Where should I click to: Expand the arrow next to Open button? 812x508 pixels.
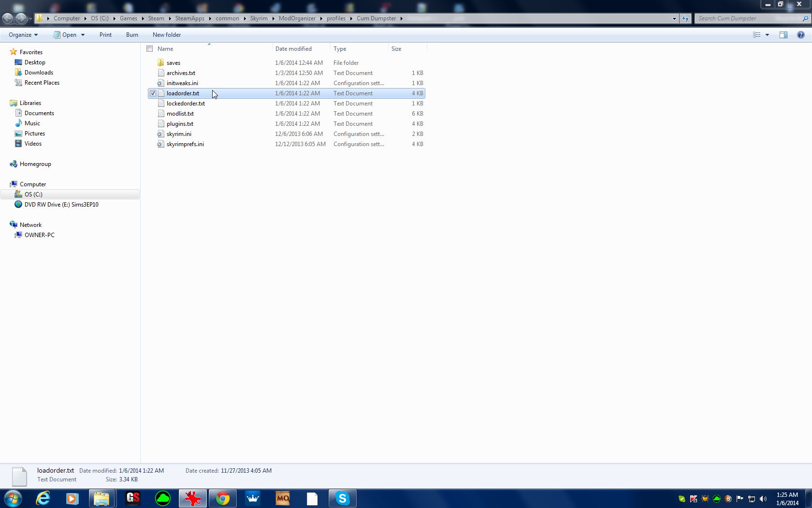[x=83, y=35]
